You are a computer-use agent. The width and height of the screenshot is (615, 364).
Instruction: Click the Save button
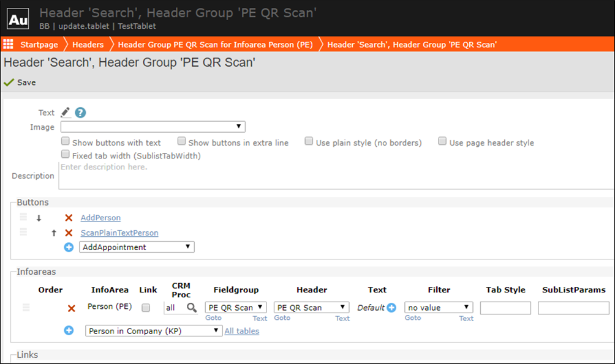click(20, 83)
